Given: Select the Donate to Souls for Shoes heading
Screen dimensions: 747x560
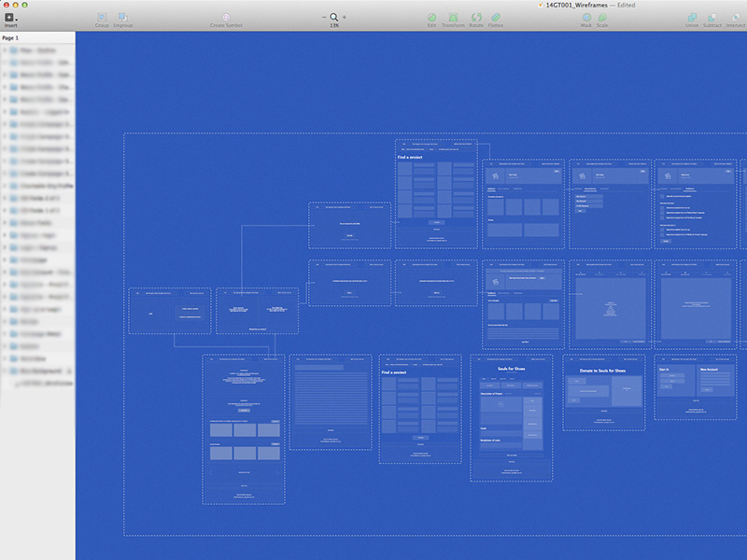Looking at the screenshot, I should (602, 371).
